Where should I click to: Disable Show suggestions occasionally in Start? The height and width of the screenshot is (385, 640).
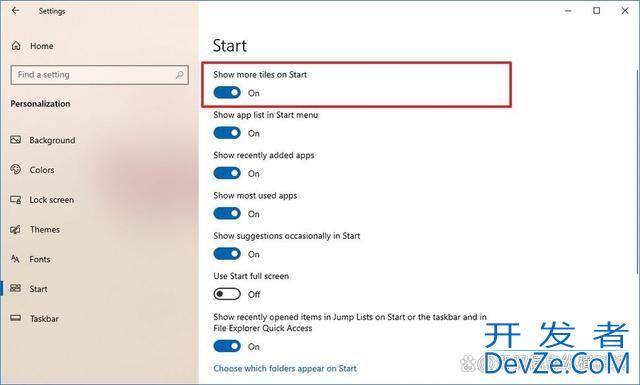tap(227, 254)
